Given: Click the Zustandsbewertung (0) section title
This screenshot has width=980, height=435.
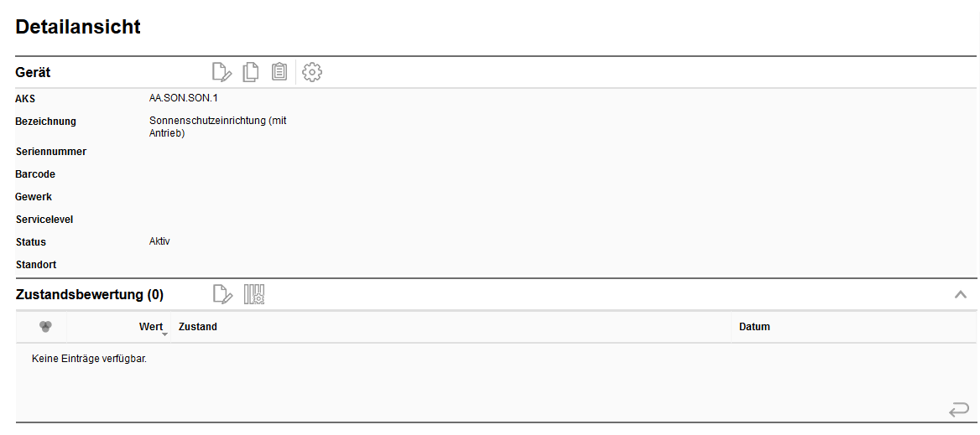Looking at the screenshot, I should pos(90,295).
